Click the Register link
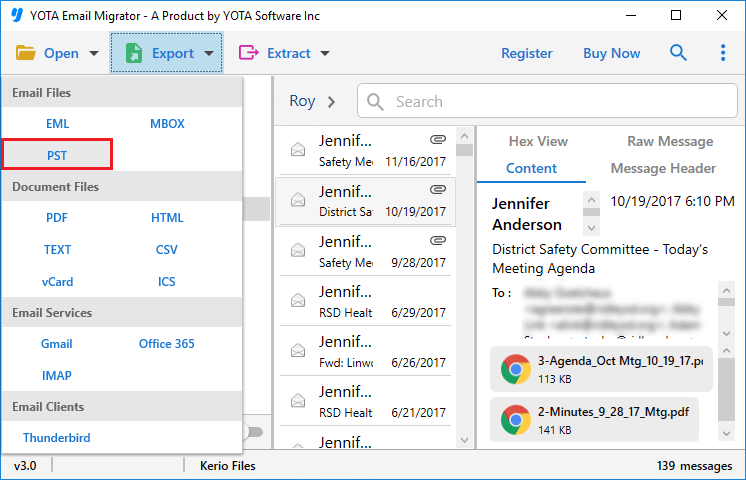The height and width of the screenshot is (480, 746). pyautogui.click(x=527, y=53)
